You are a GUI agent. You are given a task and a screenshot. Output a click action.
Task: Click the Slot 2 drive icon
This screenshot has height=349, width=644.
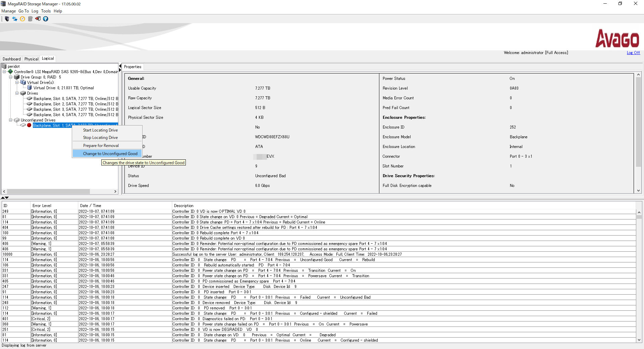(30, 104)
